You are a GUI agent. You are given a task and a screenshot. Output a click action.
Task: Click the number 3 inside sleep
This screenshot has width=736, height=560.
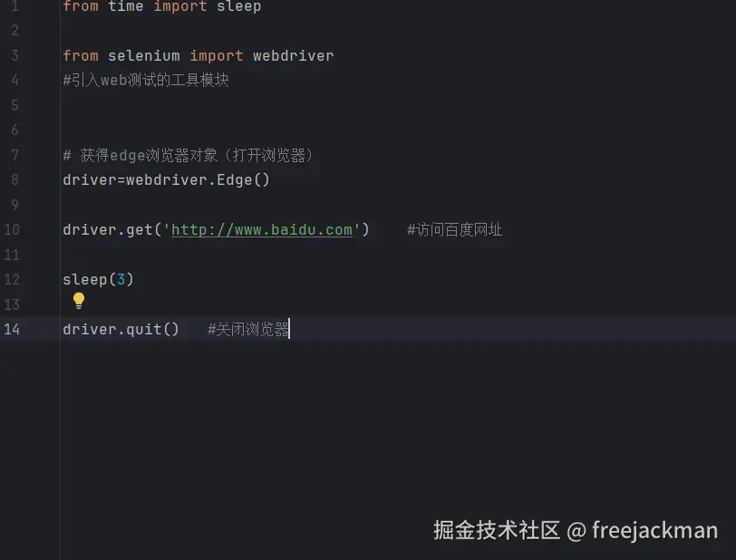coord(121,279)
